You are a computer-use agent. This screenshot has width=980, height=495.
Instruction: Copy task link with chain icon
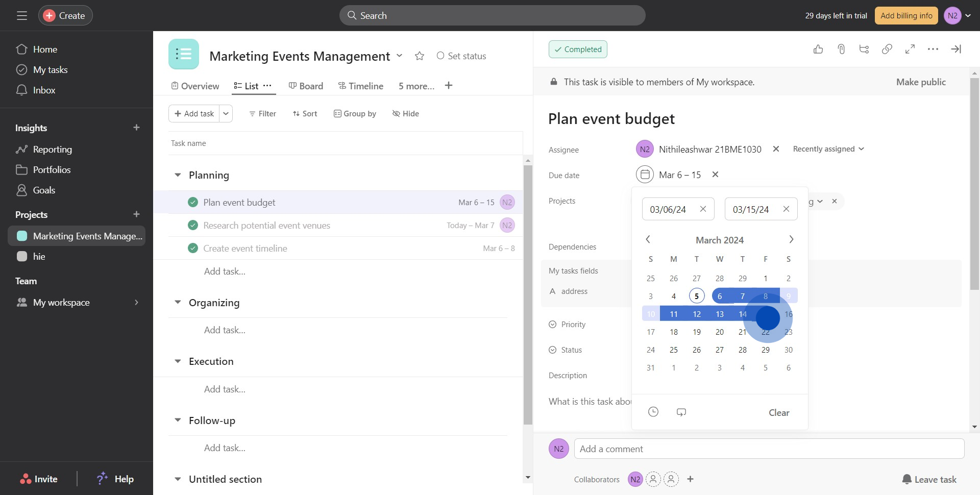point(887,49)
